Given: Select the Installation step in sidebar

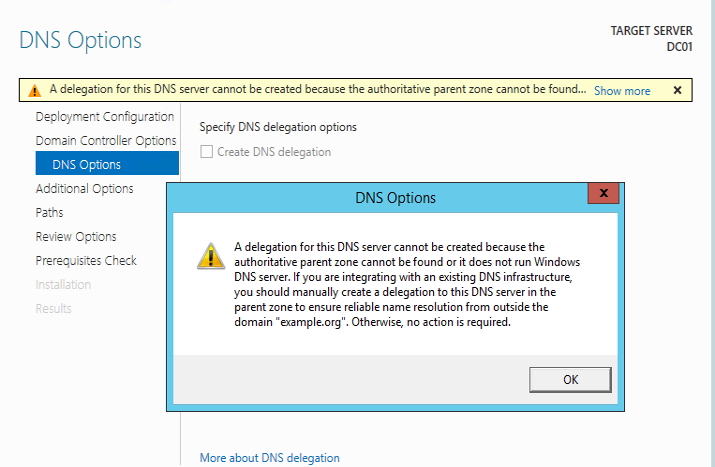Looking at the screenshot, I should (x=63, y=285).
